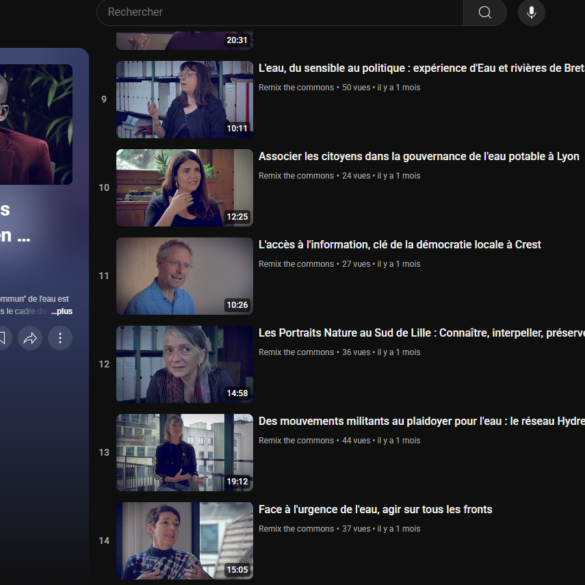This screenshot has width=585, height=585.
Task: Click the '37 vues' view count text
Action: pos(356,529)
